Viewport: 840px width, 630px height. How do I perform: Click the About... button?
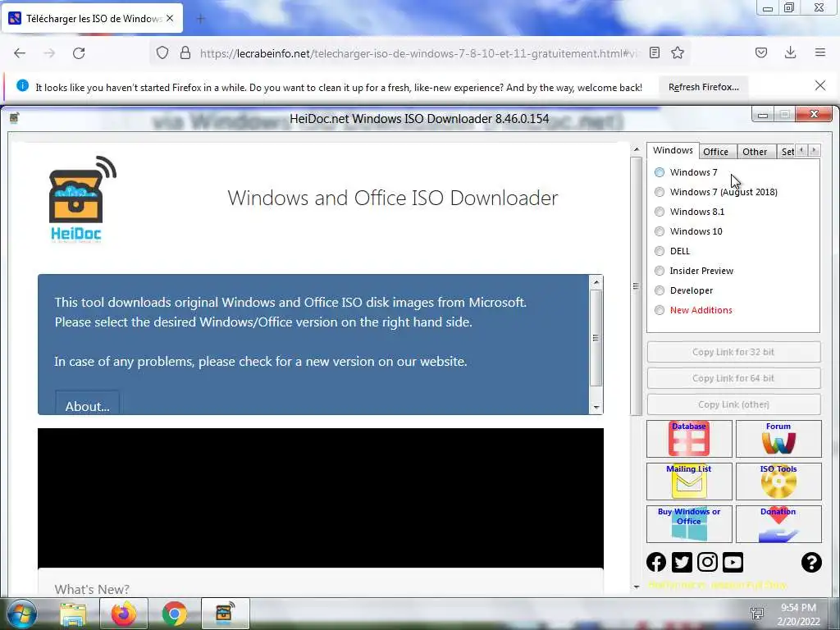[87, 403]
